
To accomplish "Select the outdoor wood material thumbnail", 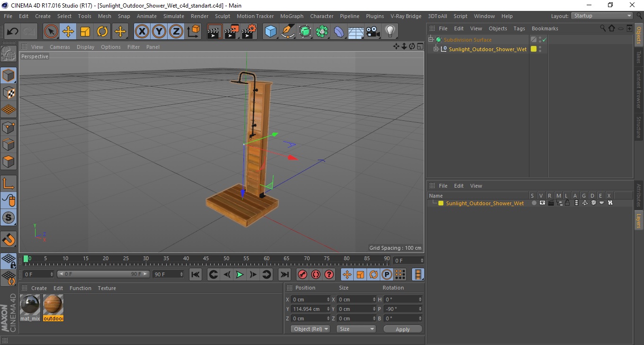I will 53,306.
